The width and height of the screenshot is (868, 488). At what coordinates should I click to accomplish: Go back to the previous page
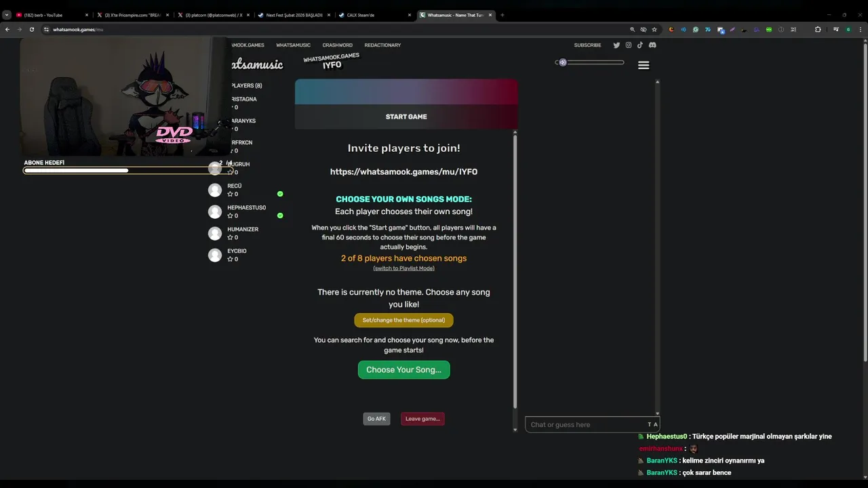(x=7, y=30)
